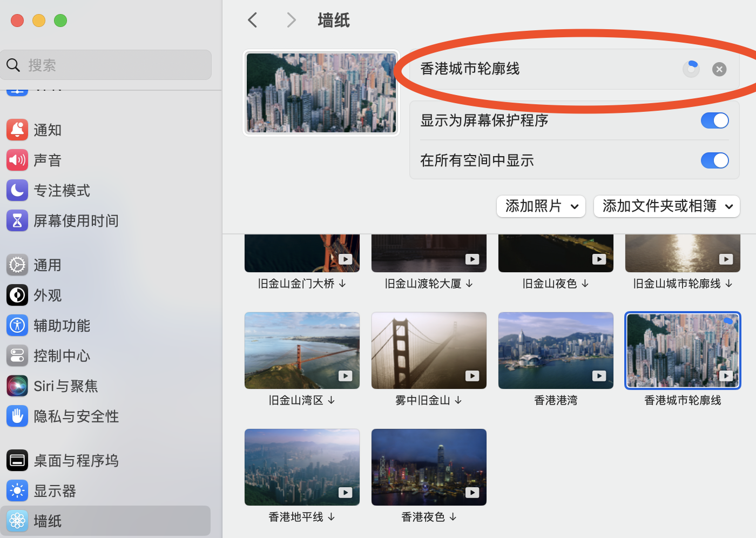This screenshot has height=538, width=756.
Task: Cancel the 香港城市轮廓线 download with the x button
Action: coord(719,69)
